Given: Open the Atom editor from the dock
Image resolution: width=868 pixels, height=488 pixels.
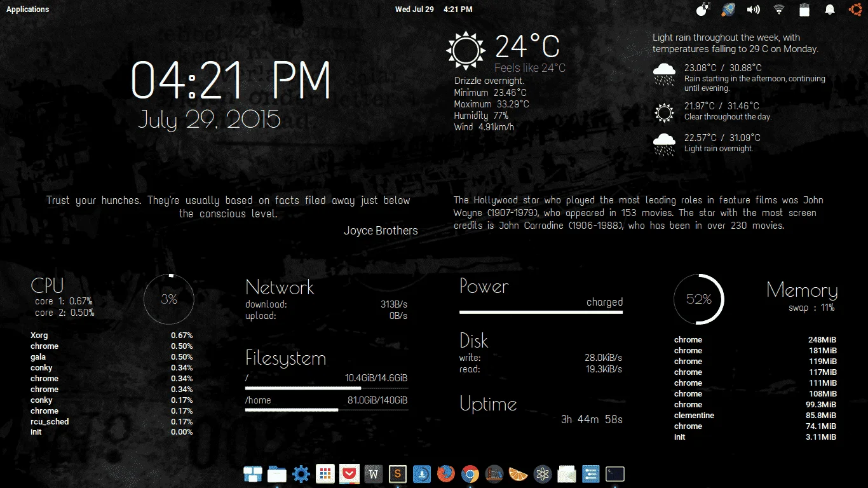Looking at the screenshot, I should (542, 474).
